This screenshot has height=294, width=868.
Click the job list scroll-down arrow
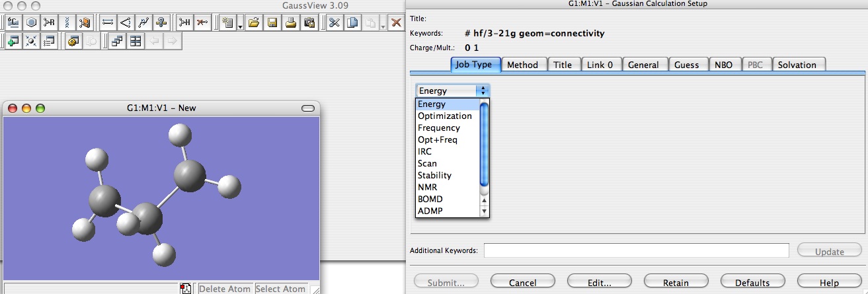(484, 211)
